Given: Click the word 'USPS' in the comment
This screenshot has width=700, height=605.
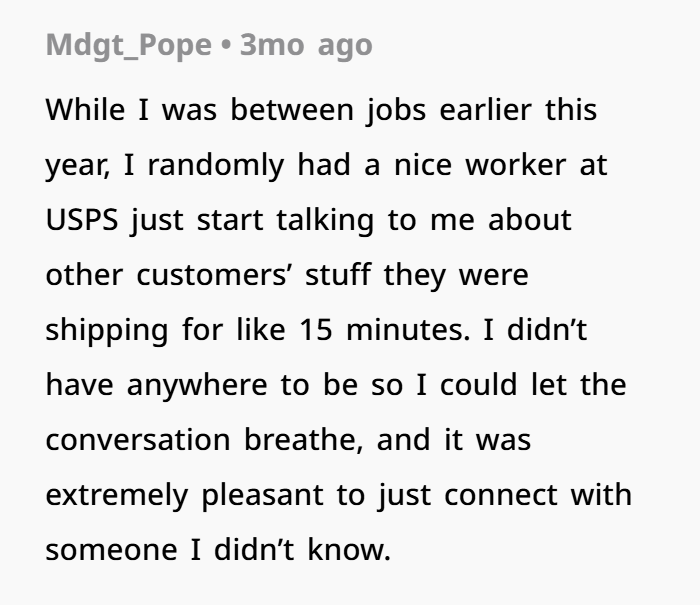Looking at the screenshot, I should 82,220.
